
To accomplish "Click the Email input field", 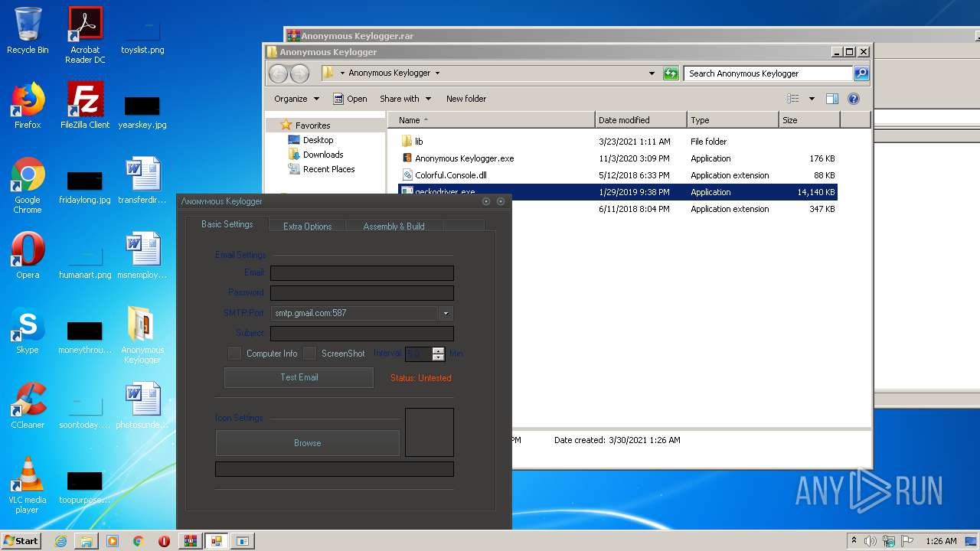I will [362, 273].
